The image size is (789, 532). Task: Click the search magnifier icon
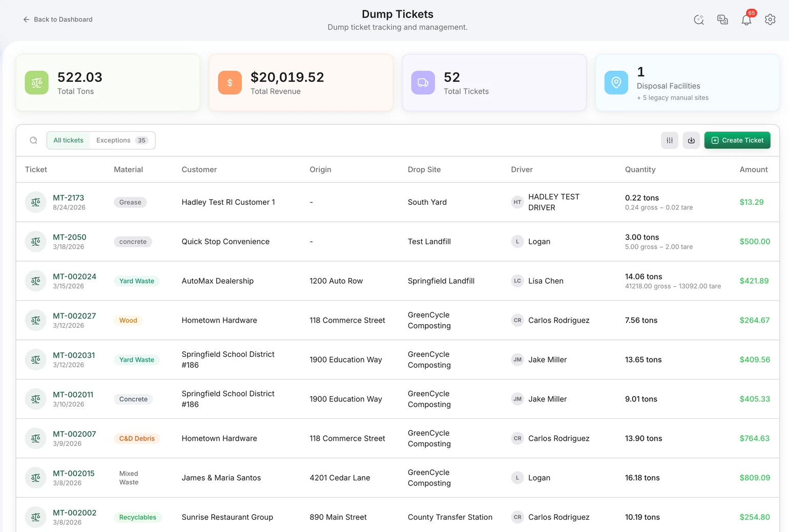[33, 140]
